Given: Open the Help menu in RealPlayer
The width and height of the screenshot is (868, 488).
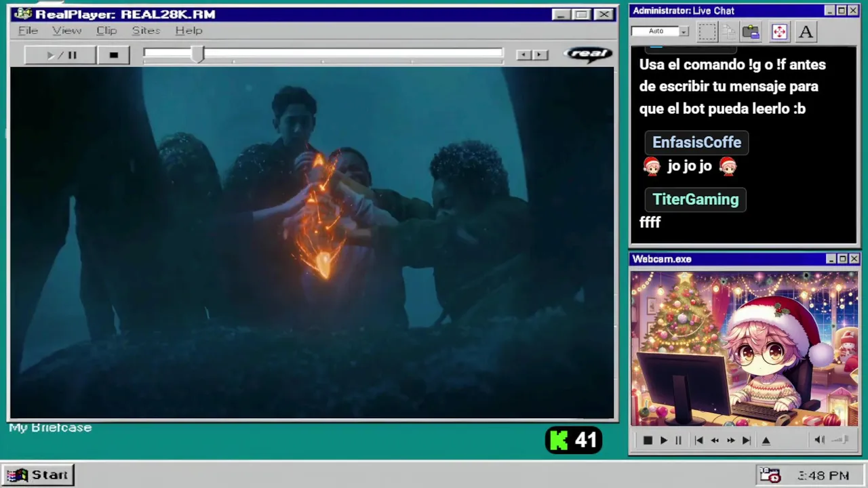Looking at the screenshot, I should 189,30.
